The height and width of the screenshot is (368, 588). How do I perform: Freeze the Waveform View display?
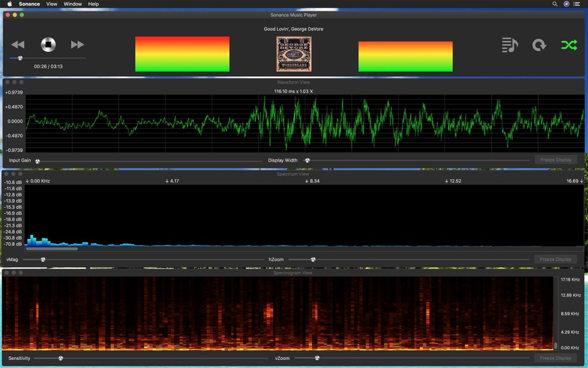pyautogui.click(x=556, y=160)
